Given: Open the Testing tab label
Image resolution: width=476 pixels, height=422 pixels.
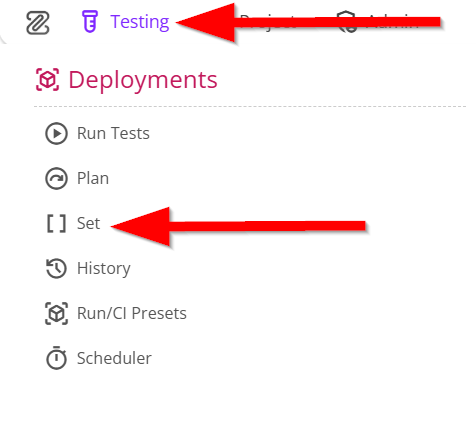Looking at the screenshot, I should click(140, 22).
